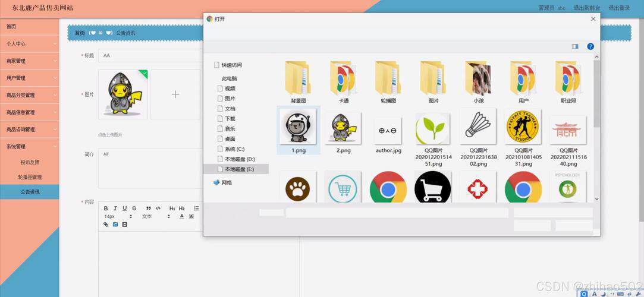The width and height of the screenshot is (644, 297).
Task: Toggle underline formatting in content editor
Action: (124, 208)
